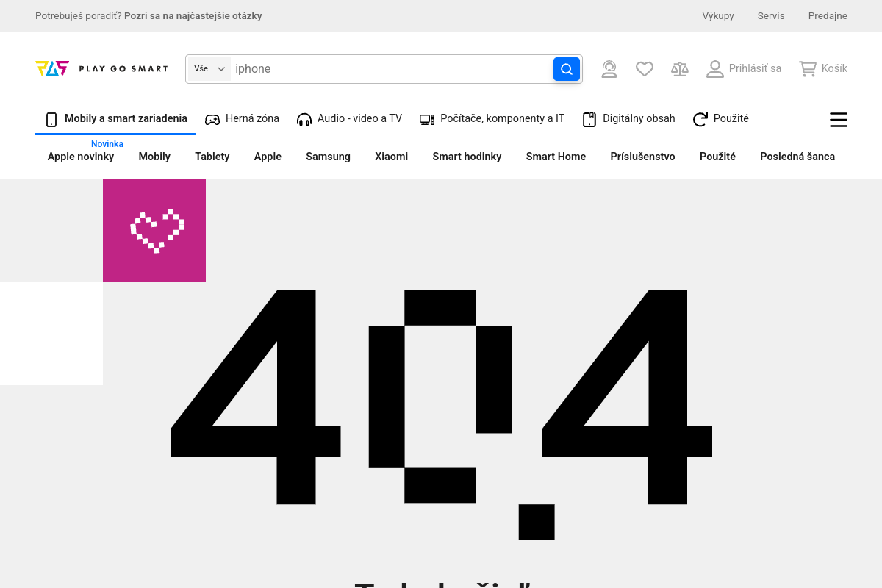Click the blue search magnifier button
Viewport: 882px width, 588px height.
(x=567, y=69)
